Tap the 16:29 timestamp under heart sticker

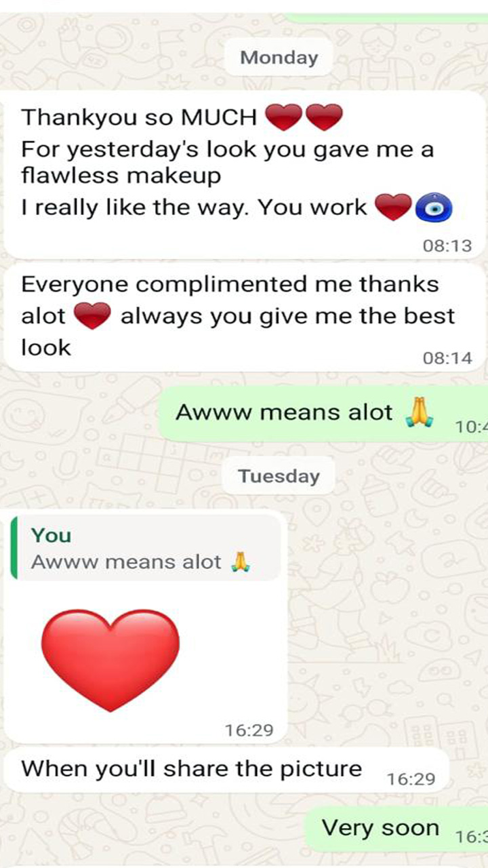click(249, 730)
